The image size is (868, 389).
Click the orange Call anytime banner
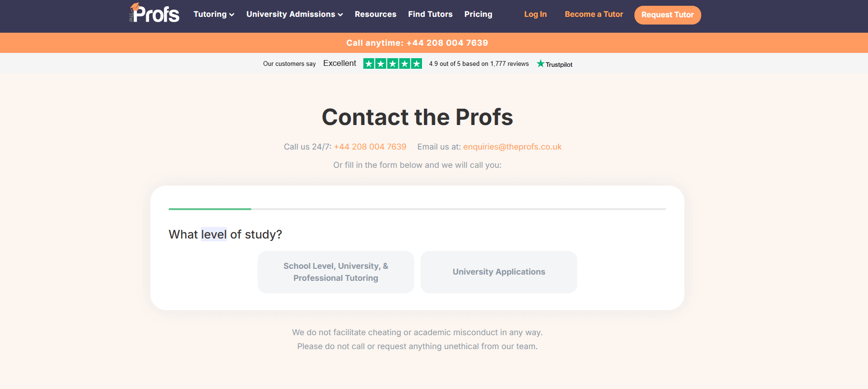click(x=417, y=43)
